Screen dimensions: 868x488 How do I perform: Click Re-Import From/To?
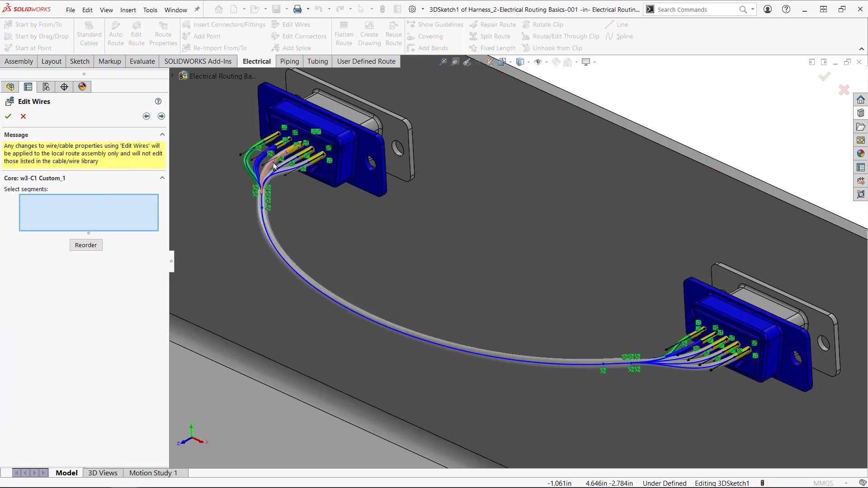(x=214, y=48)
